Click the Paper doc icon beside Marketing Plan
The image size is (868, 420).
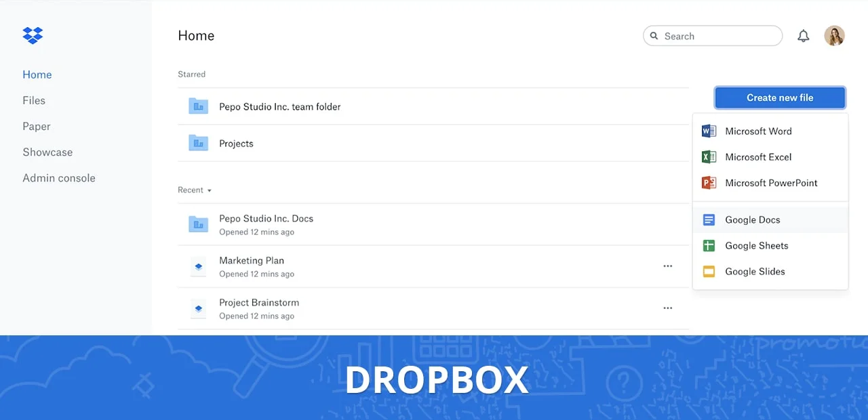click(198, 266)
